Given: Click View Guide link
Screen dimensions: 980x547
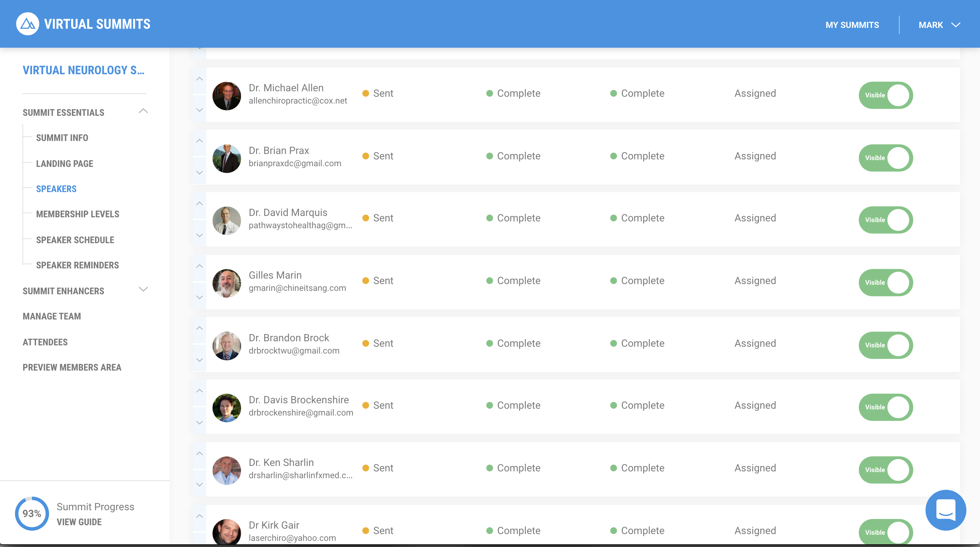Looking at the screenshot, I should point(79,522).
